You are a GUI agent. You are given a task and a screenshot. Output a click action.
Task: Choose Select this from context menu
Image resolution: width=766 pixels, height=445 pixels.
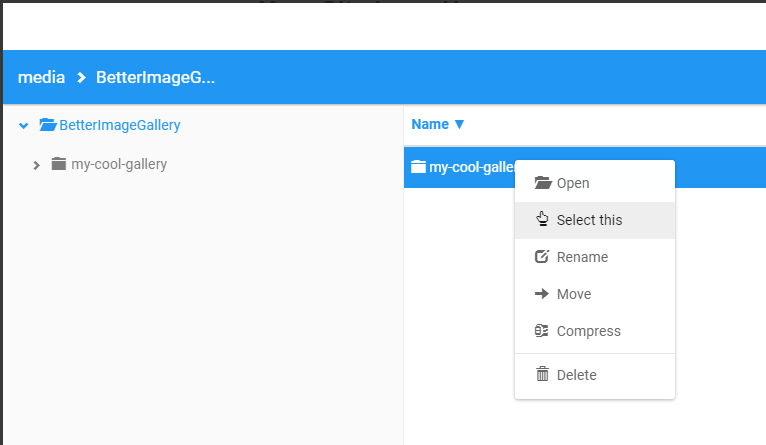[x=589, y=220]
